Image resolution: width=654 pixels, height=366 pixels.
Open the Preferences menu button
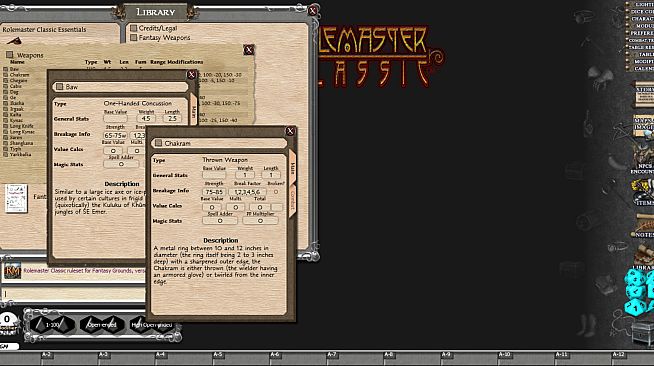coord(641,33)
